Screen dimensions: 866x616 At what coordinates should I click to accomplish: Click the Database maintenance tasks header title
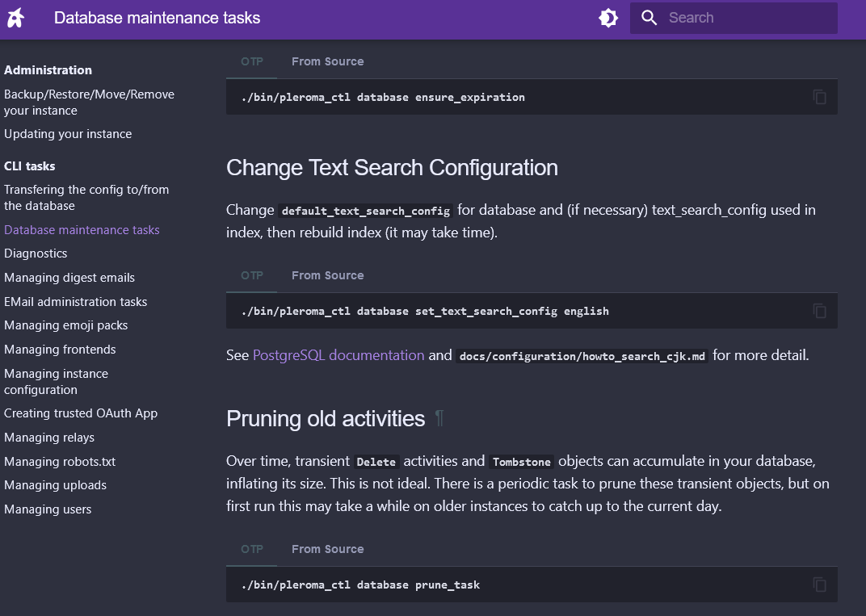pos(157,18)
